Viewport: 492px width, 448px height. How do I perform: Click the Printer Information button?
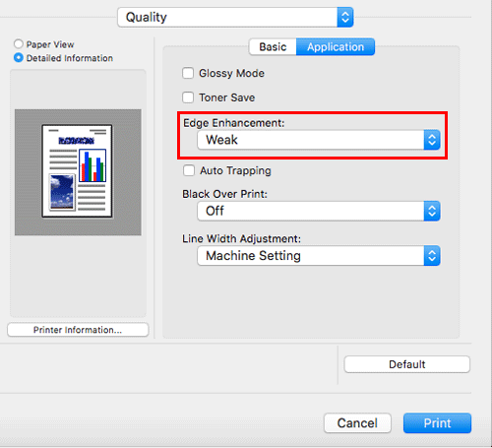(x=78, y=330)
